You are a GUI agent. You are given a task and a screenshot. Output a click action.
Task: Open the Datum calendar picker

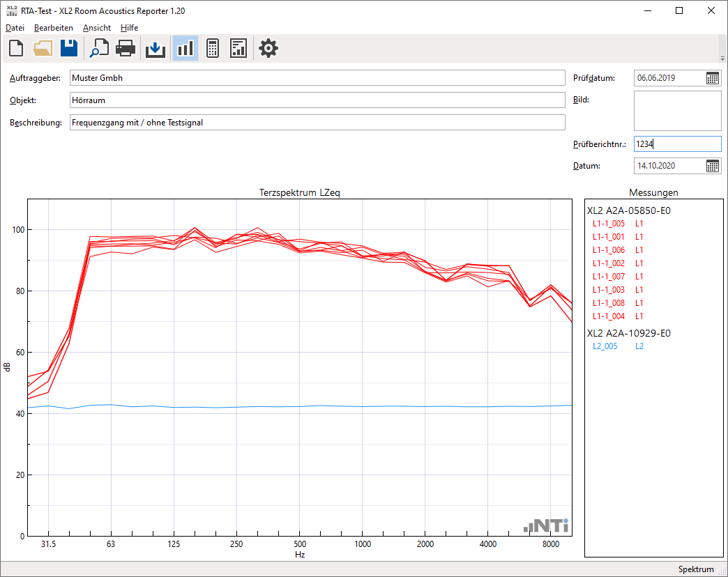pyautogui.click(x=713, y=166)
